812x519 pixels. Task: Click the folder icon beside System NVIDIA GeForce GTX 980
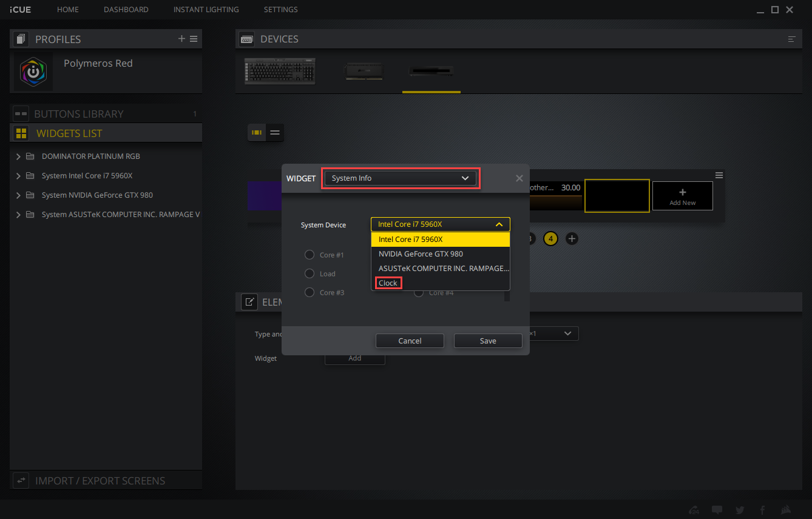click(30, 195)
